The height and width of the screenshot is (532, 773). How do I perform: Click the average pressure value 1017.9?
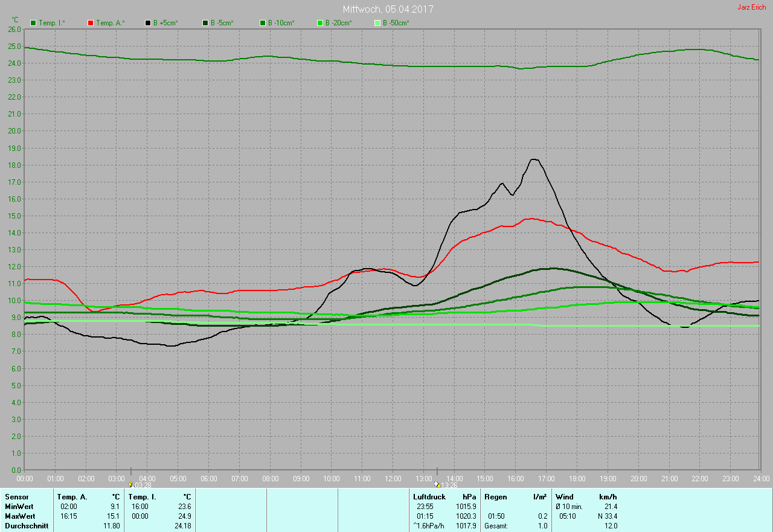pyautogui.click(x=466, y=526)
